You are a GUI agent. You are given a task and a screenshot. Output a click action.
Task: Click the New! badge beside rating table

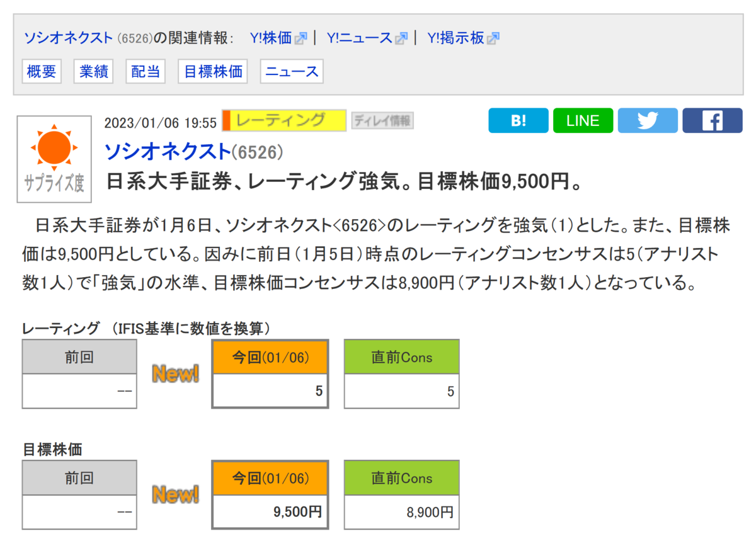(x=175, y=374)
